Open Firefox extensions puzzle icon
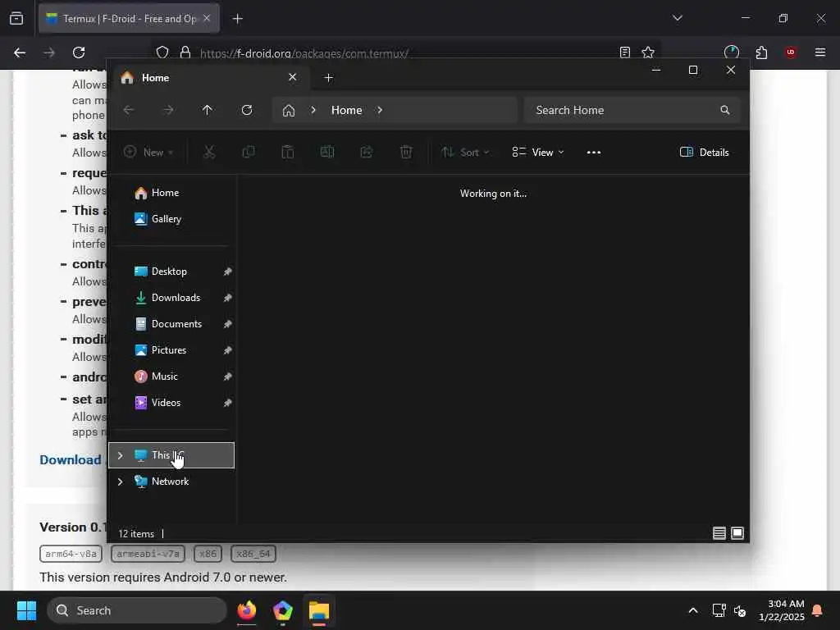840x630 pixels. point(761,52)
